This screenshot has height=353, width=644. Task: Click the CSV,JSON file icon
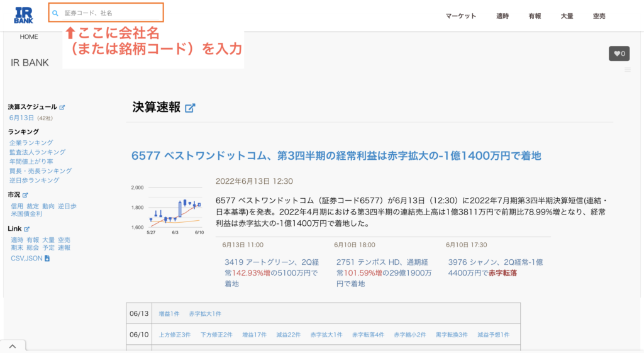pyautogui.click(x=47, y=258)
